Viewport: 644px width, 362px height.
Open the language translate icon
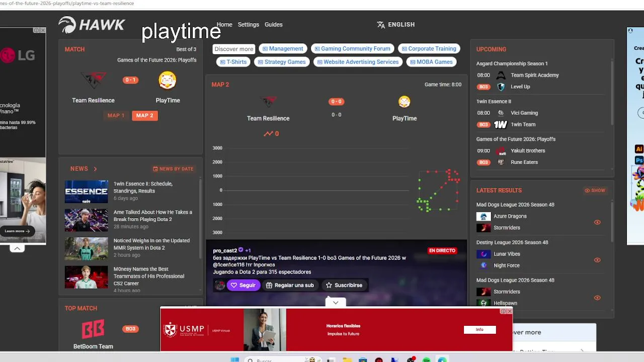tap(381, 25)
